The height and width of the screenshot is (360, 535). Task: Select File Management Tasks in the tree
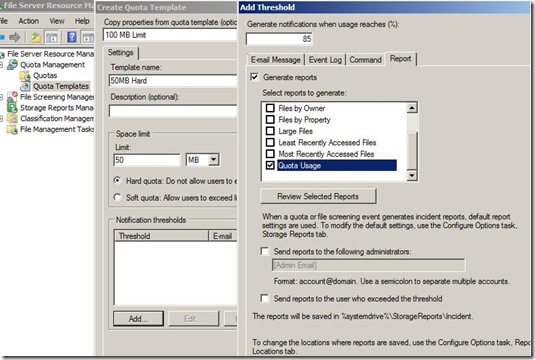57,129
